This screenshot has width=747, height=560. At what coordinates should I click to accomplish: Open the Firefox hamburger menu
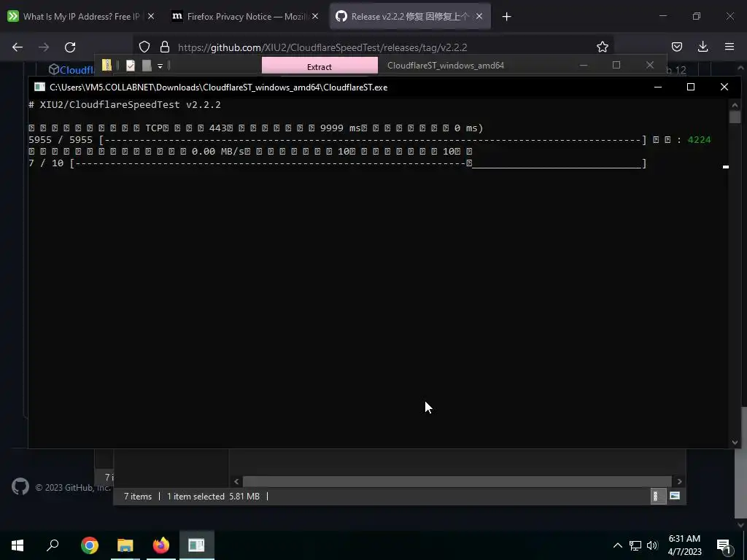pos(729,47)
